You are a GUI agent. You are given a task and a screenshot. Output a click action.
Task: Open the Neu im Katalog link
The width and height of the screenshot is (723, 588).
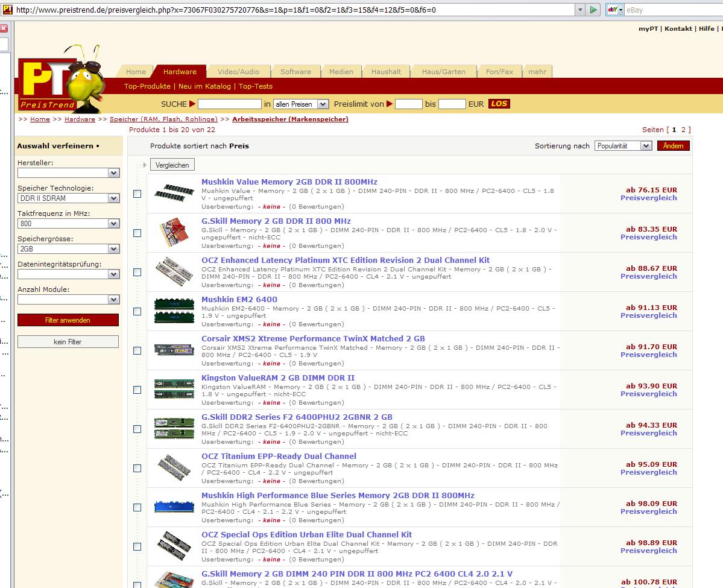(x=204, y=86)
